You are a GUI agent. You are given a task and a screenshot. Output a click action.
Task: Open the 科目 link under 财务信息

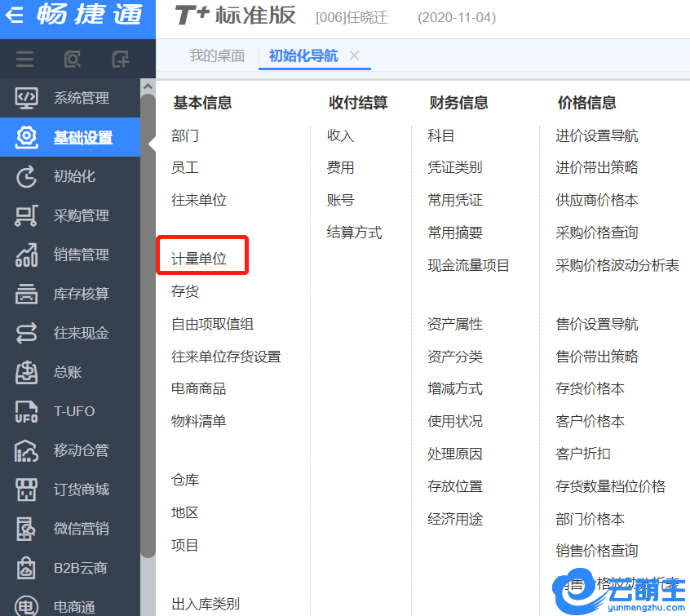[440, 135]
